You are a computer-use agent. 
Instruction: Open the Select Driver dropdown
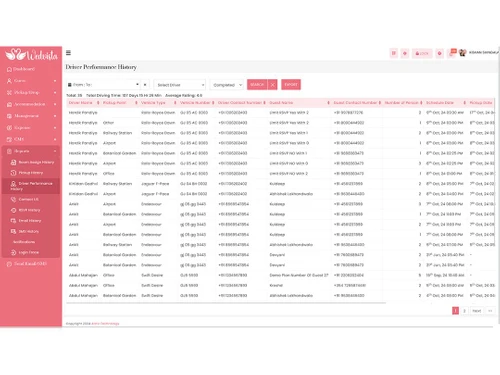[x=180, y=85]
